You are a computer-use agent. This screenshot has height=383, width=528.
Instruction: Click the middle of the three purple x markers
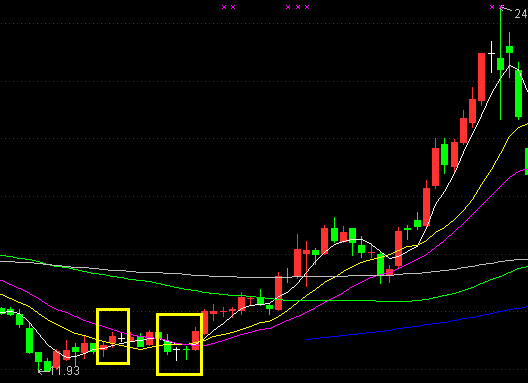pyautogui.click(x=298, y=7)
